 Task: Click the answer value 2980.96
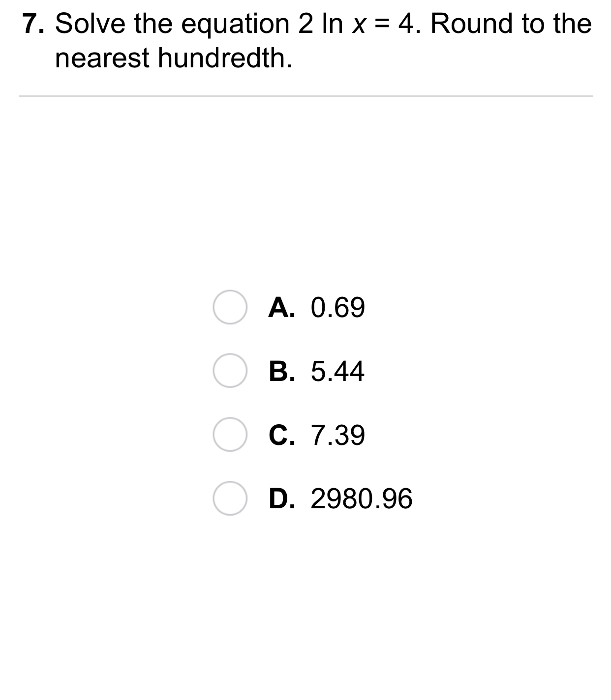pyautogui.click(x=362, y=498)
